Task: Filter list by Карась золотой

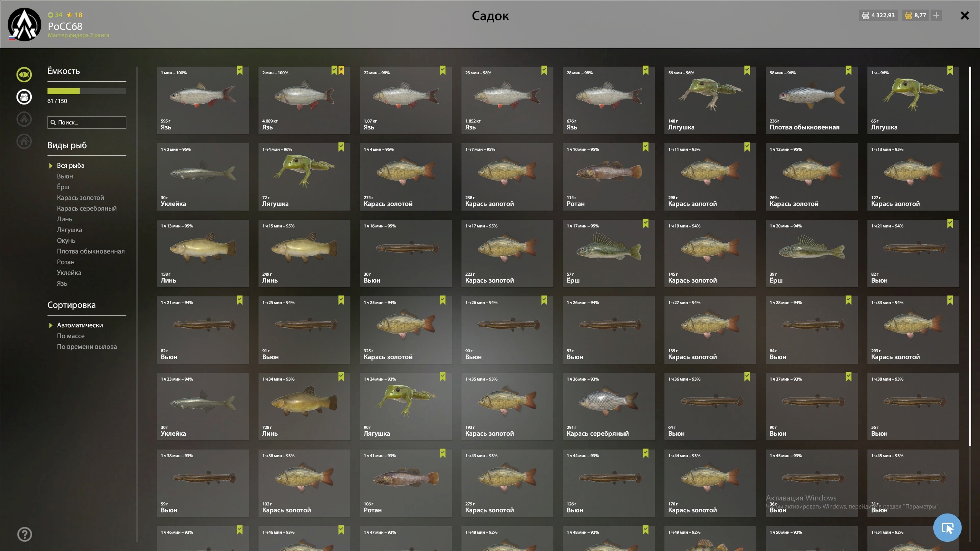Action: (x=80, y=198)
